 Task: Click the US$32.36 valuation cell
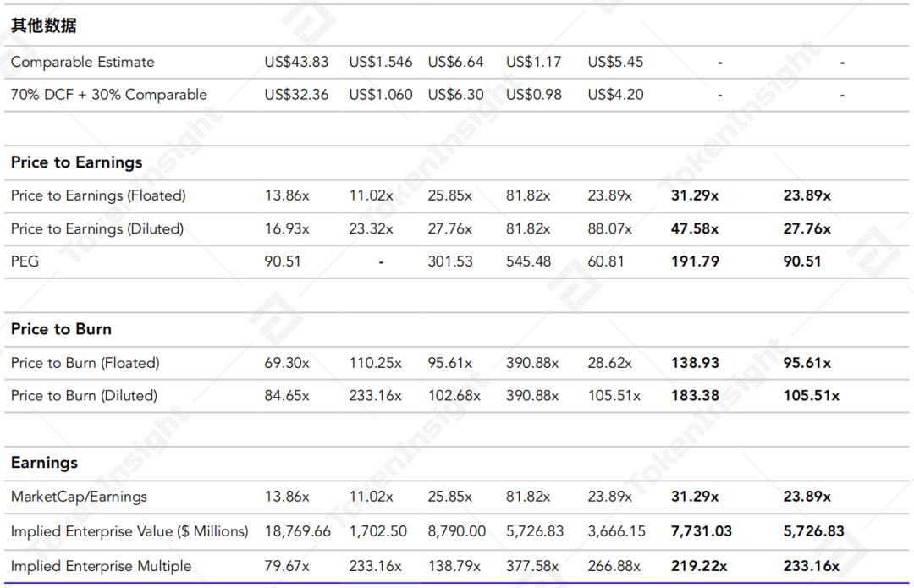tap(296, 95)
